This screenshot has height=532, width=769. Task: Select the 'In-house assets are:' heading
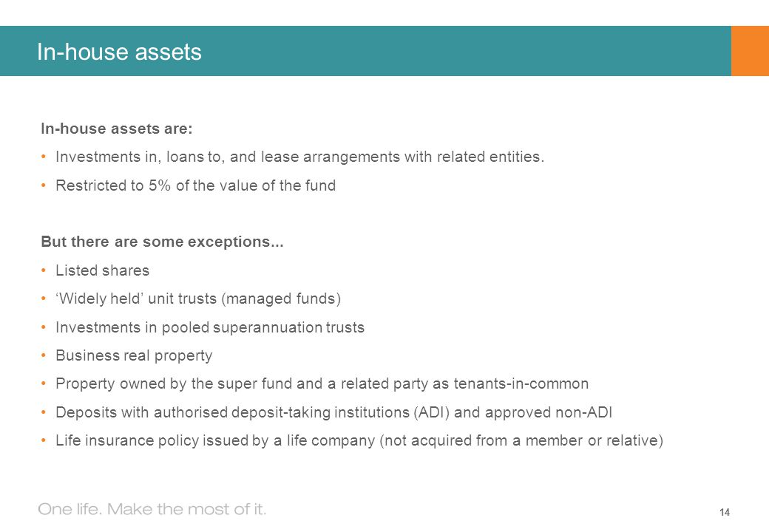click(117, 129)
